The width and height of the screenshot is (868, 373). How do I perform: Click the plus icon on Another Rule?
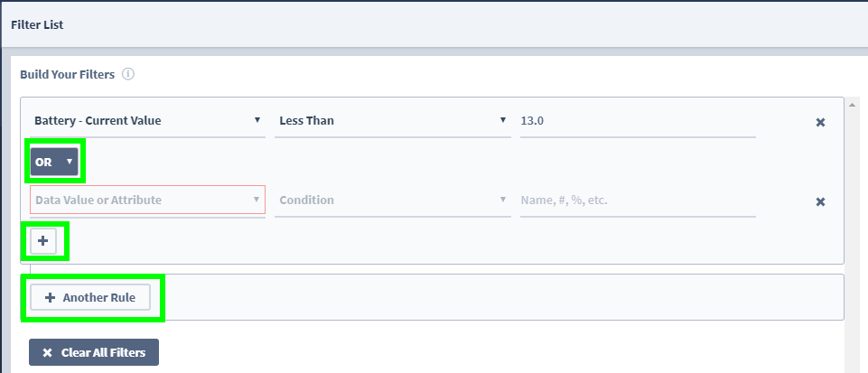(50, 298)
